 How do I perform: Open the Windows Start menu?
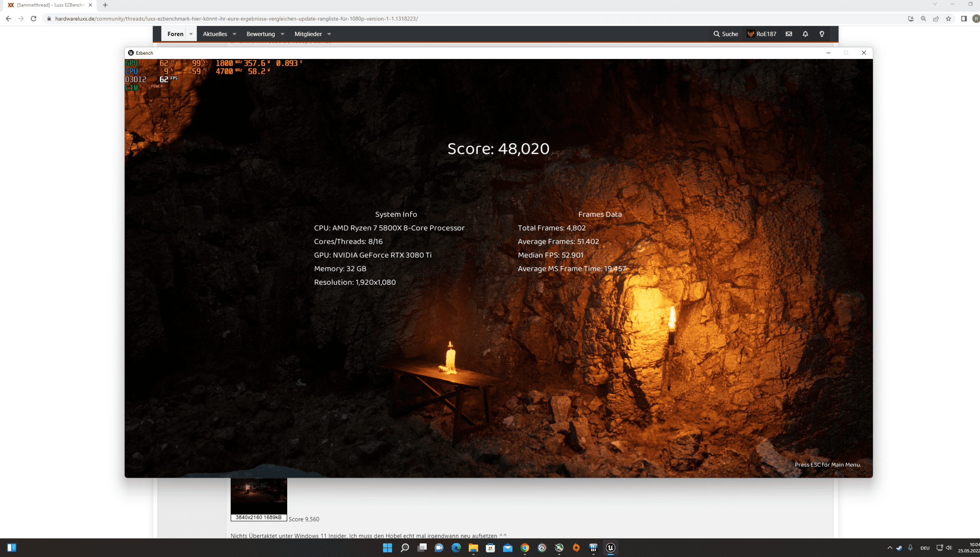pos(387,548)
